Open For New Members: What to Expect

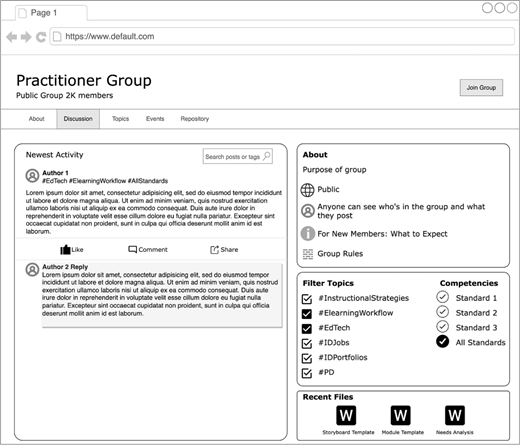pyautogui.click(x=382, y=234)
